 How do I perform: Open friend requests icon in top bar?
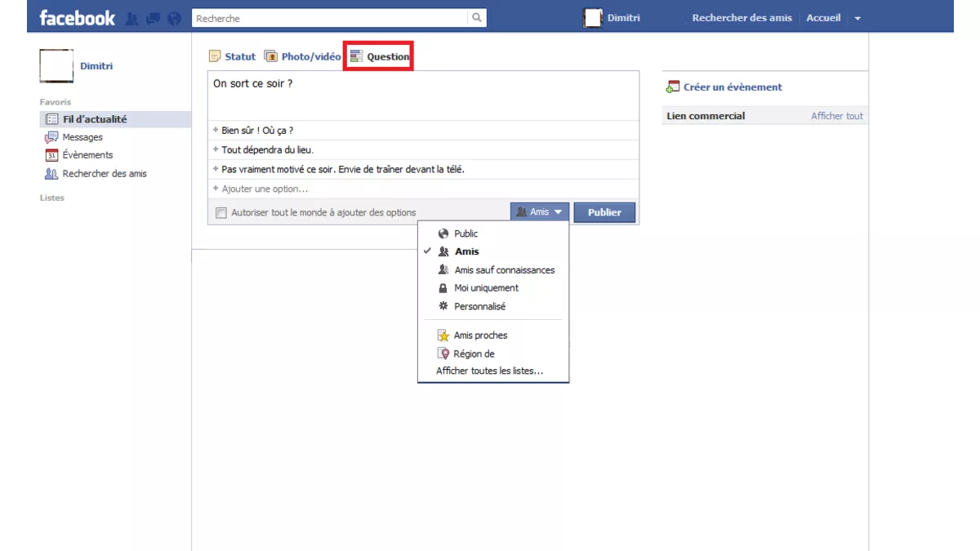coord(131,18)
